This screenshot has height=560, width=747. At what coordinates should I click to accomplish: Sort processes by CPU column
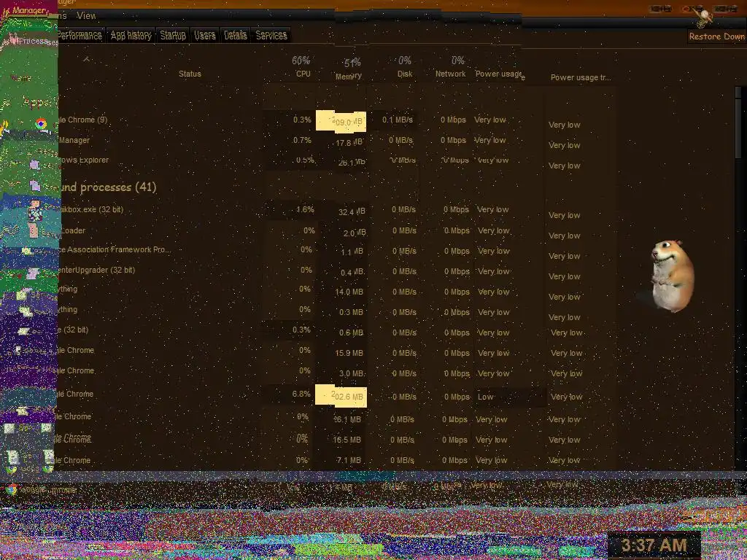(303, 74)
